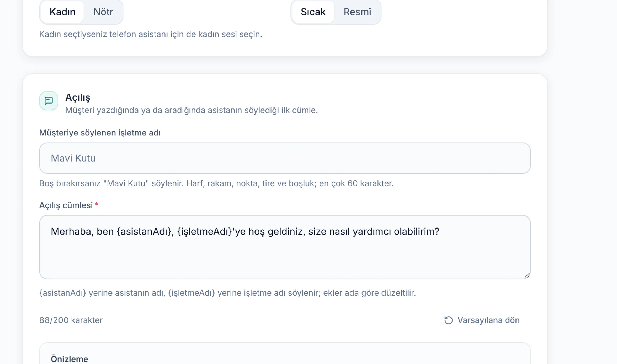Click the Önizleme heading
Viewport: 617px width, 364px height.
point(69,359)
